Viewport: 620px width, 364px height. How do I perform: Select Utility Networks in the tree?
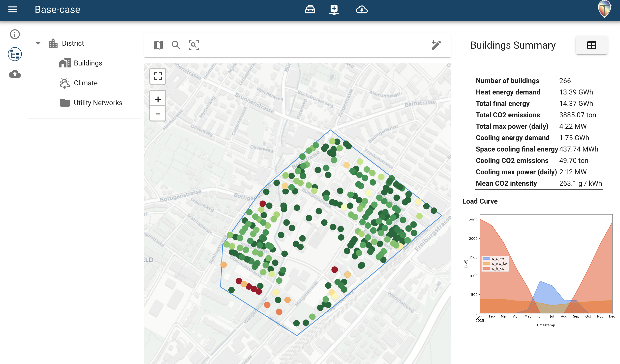[98, 103]
